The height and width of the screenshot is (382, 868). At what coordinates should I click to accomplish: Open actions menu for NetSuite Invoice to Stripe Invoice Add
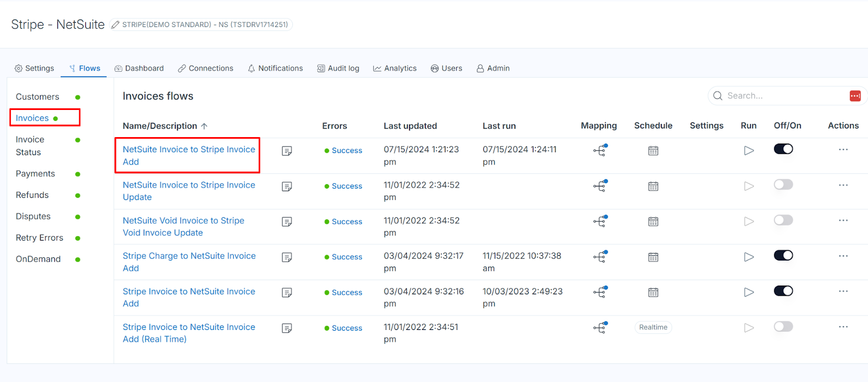point(843,150)
